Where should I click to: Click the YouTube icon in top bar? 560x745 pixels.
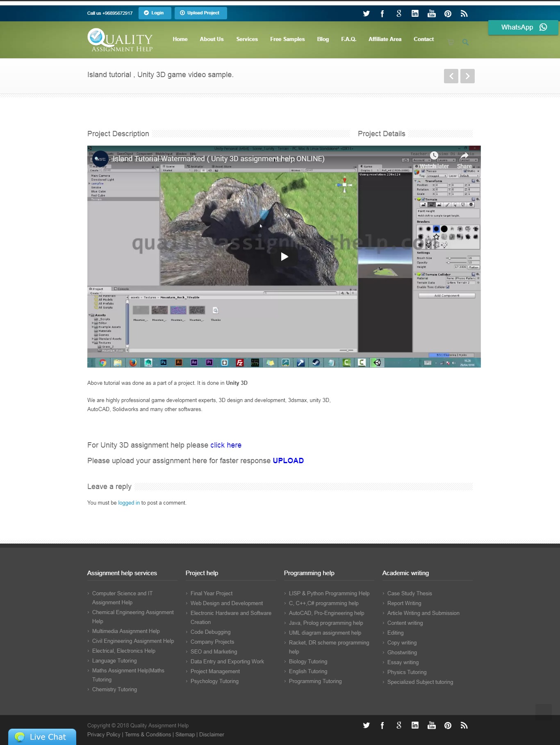pos(431,14)
